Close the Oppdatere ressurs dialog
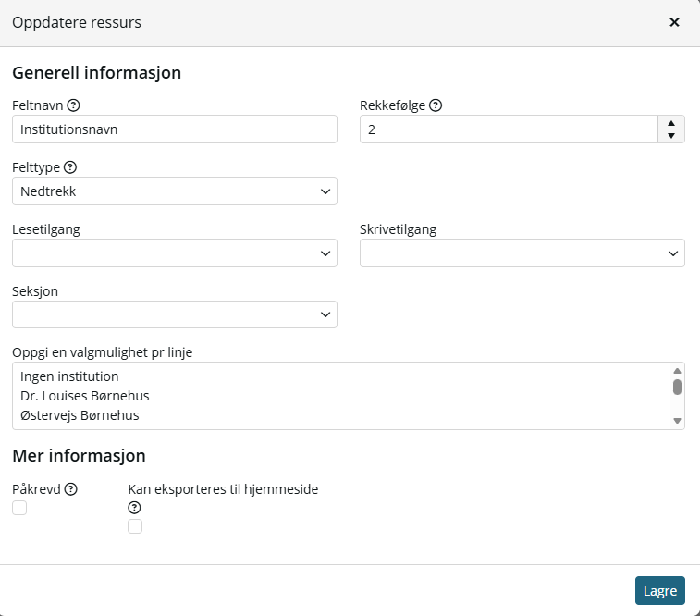This screenshot has width=700, height=616. [674, 22]
